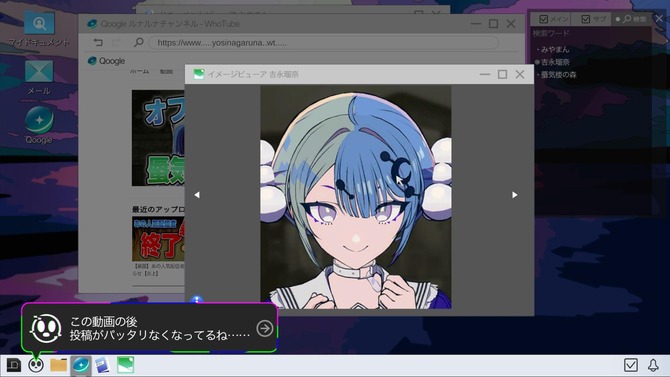The image size is (670, 377).
Task: Select the 蜃気楼の森 search word
Action: coord(558,74)
